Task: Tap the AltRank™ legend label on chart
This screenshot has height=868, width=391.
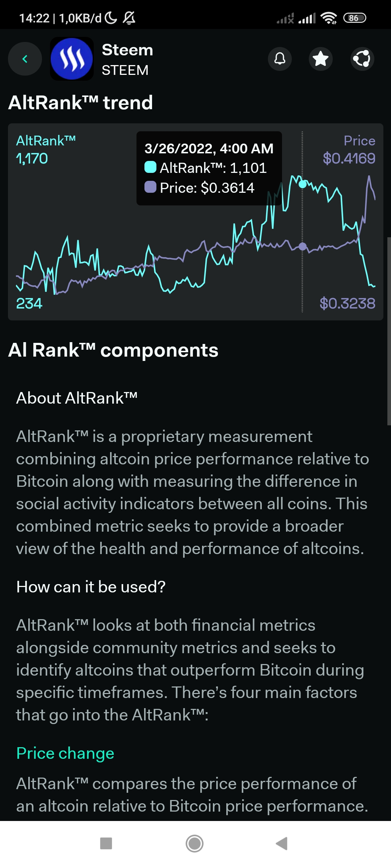Action: pyautogui.click(x=46, y=140)
